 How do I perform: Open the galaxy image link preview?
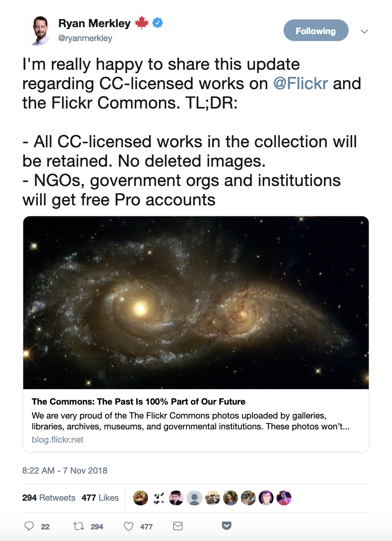pos(196,303)
